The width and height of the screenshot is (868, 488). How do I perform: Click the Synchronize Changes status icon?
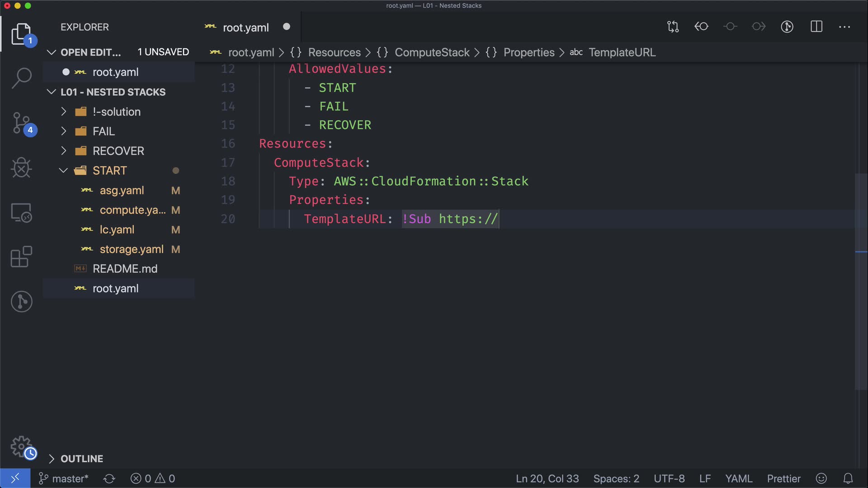click(109, 479)
